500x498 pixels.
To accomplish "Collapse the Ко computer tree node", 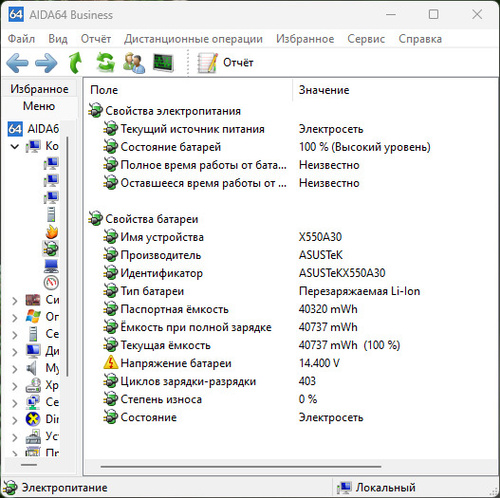I will click(15, 146).
